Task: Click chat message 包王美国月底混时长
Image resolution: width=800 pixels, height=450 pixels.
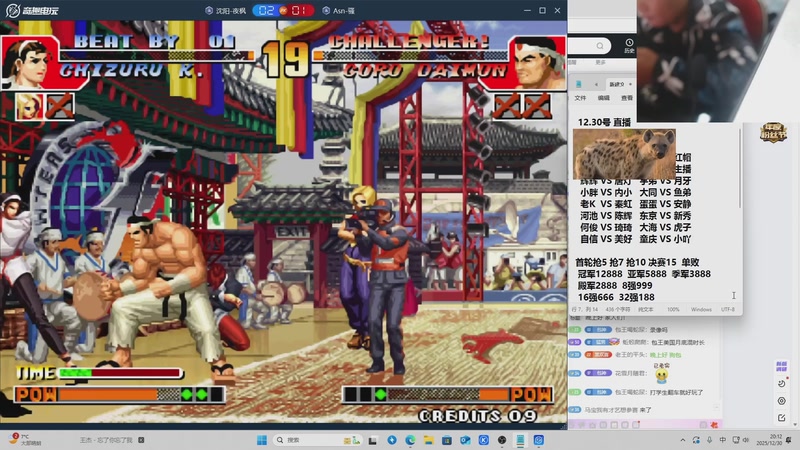Action: click(x=677, y=342)
